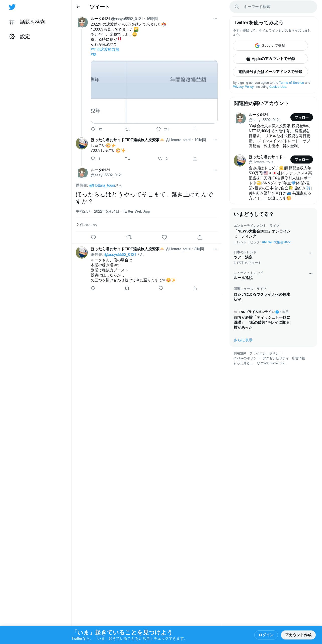Image resolution: width=322 pixels, height=644 pixels.
Task: Open the #年間譲渡損益額 hashtag link
Action: click(105, 49)
